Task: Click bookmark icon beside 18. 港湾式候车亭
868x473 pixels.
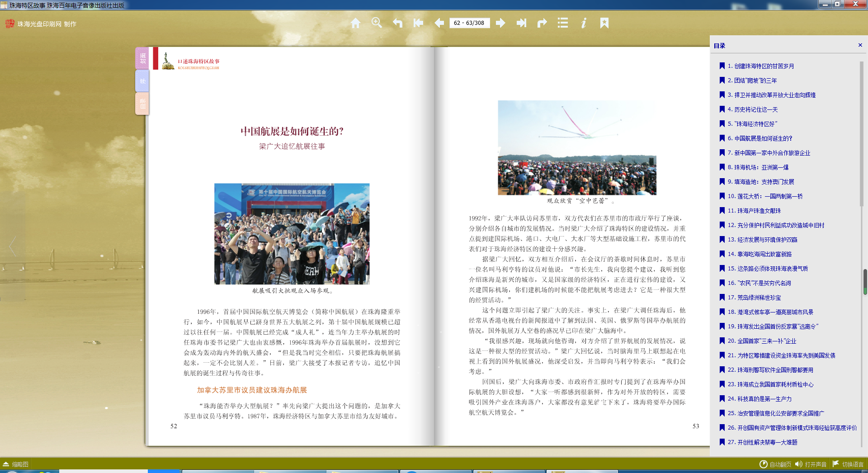Action: coord(722,312)
